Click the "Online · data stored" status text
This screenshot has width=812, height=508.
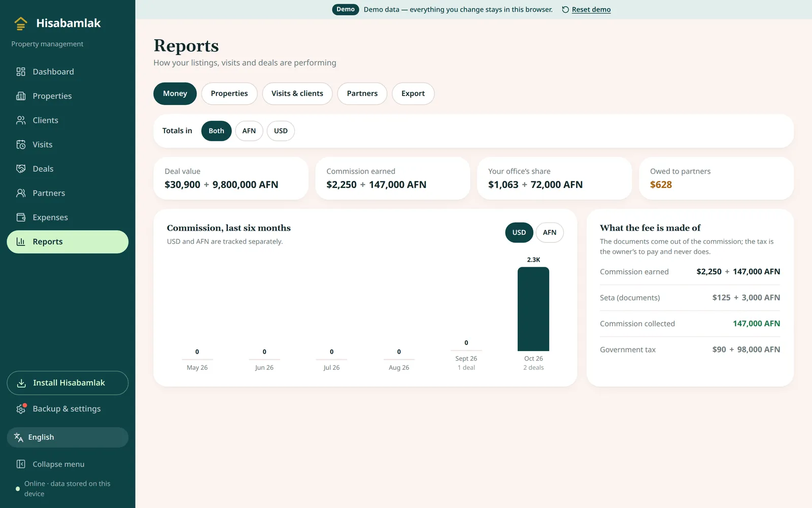tap(67, 489)
